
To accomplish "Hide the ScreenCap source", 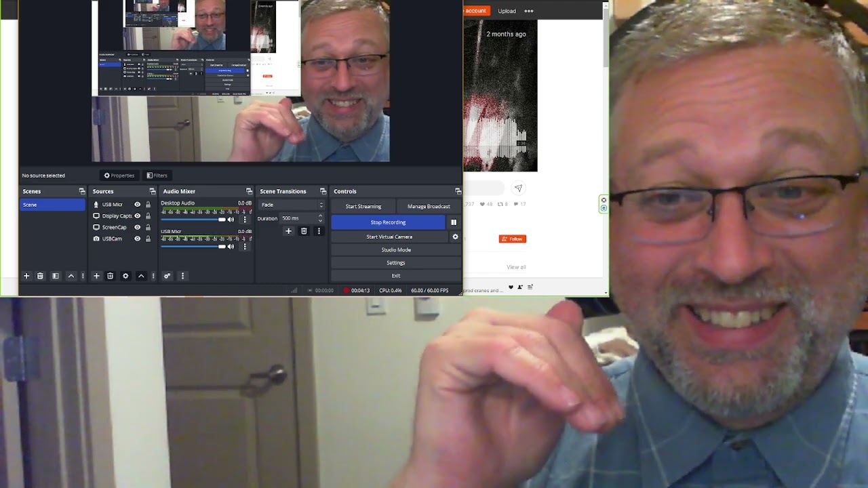I will tap(138, 228).
